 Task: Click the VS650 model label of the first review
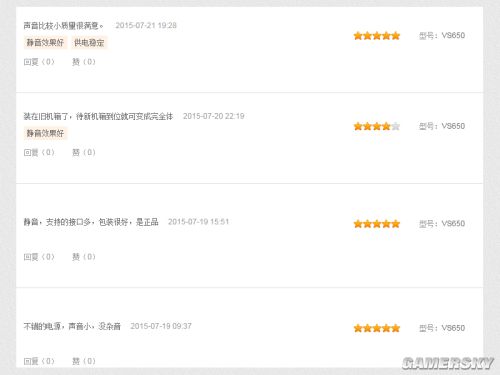tap(442, 35)
